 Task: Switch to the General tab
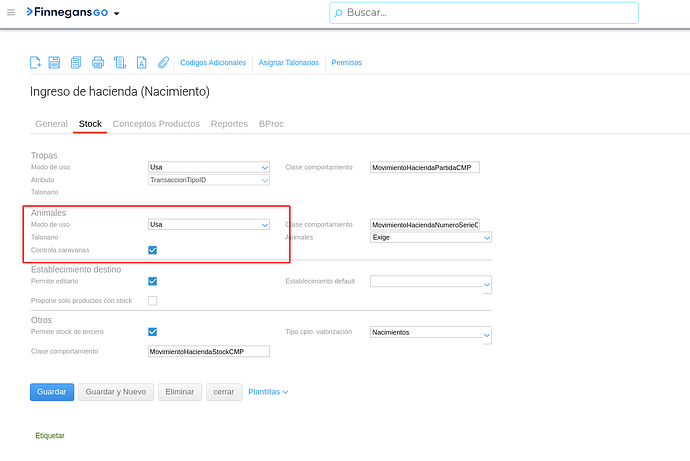[51, 124]
